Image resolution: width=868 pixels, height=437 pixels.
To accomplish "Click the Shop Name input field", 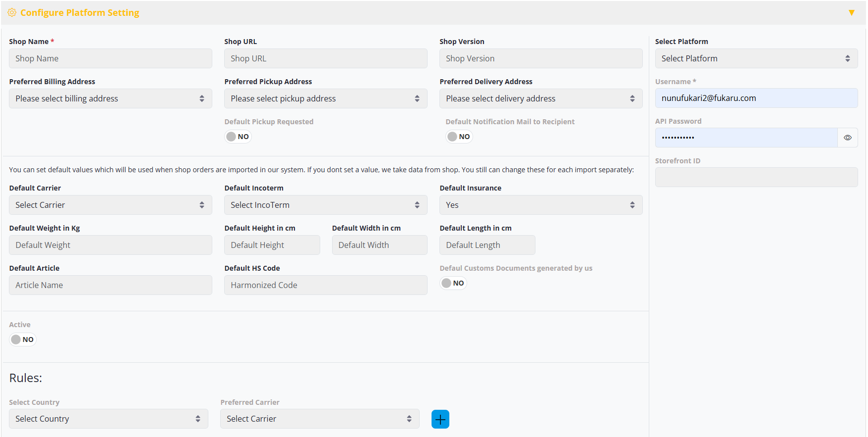I will (110, 58).
